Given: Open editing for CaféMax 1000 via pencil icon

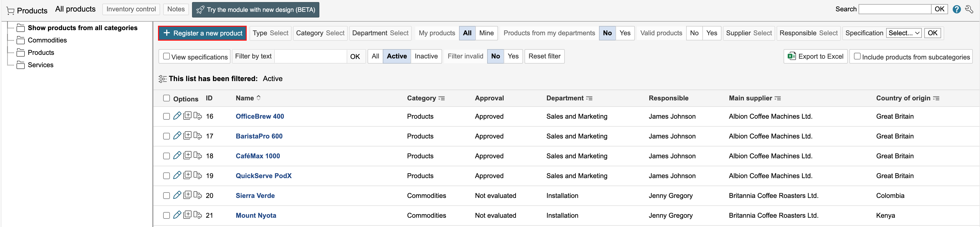Looking at the screenshot, I should click(x=177, y=155).
